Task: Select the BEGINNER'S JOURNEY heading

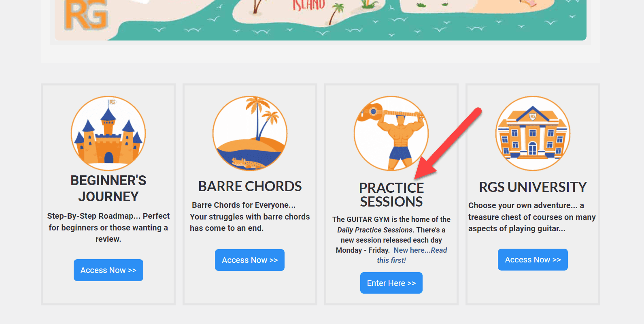Action: [108, 188]
